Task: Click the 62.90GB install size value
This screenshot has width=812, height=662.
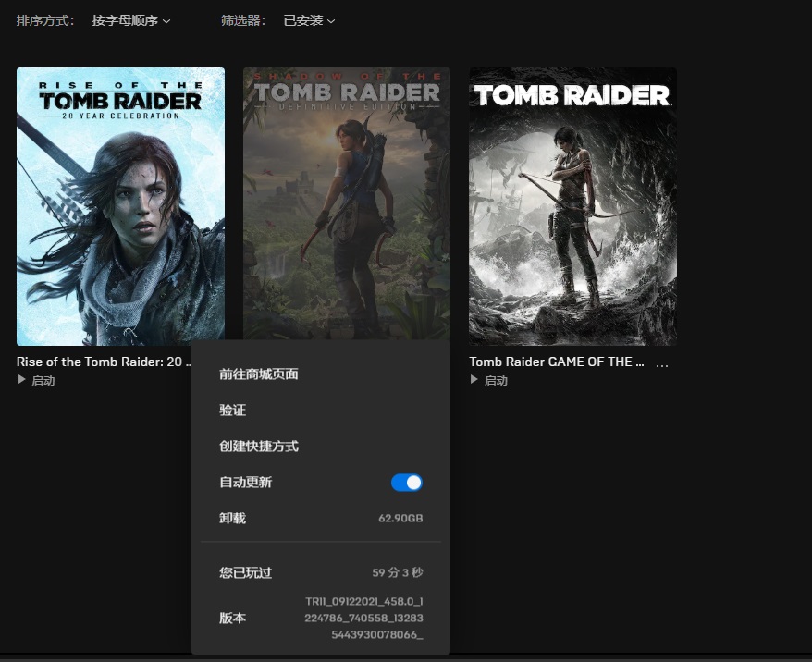Action: point(400,518)
